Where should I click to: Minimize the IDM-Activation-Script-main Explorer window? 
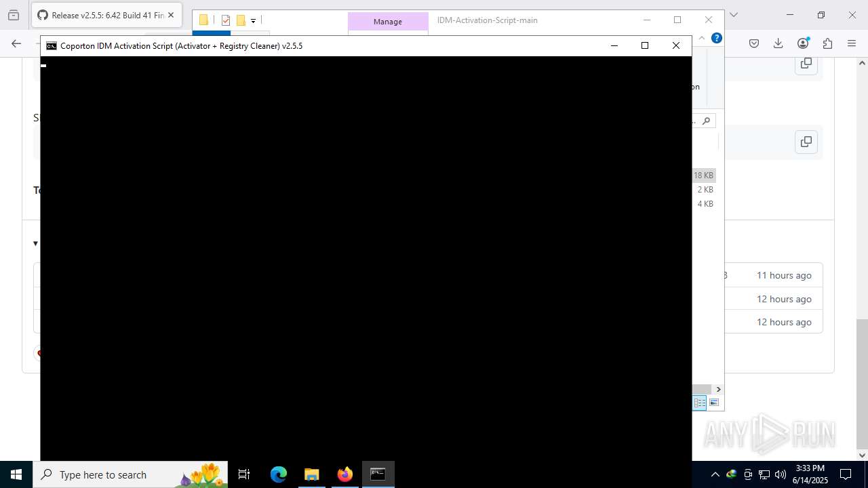pyautogui.click(x=647, y=20)
